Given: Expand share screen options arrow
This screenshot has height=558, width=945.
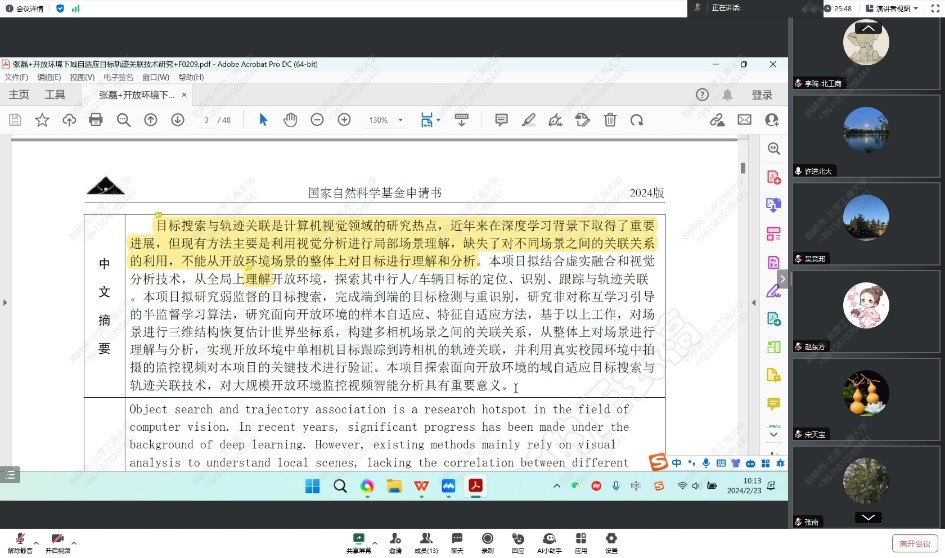Looking at the screenshot, I should point(373,538).
